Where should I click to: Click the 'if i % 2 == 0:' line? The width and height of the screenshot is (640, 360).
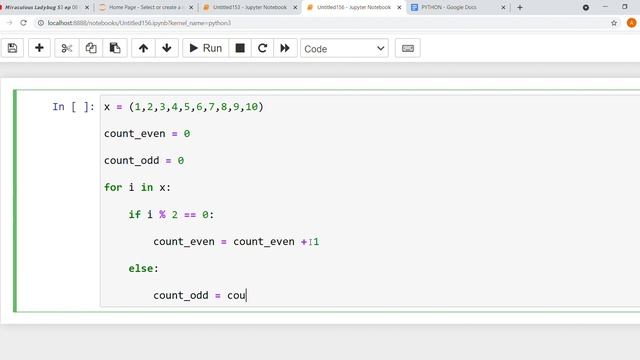(x=171, y=214)
